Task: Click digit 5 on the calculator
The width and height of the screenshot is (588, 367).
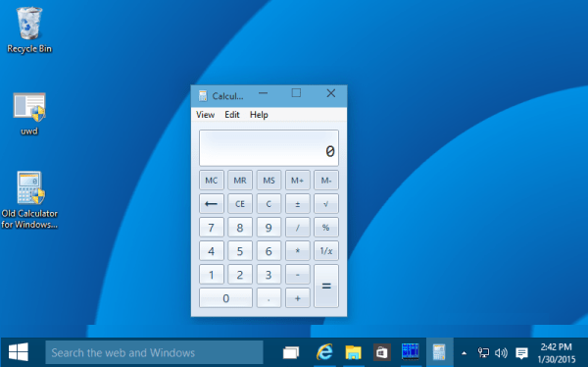Action: (x=240, y=251)
